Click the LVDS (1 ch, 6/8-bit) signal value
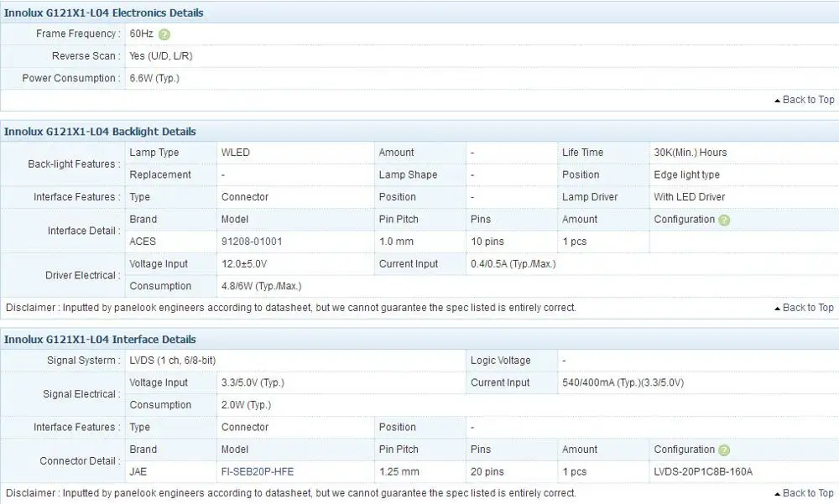This screenshot has height=504, width=839. (172, 361)
